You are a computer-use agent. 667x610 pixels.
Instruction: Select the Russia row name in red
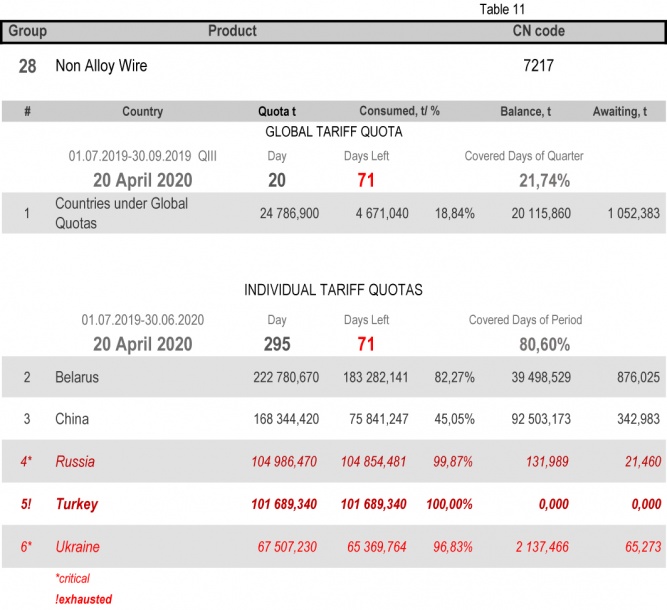75,461
